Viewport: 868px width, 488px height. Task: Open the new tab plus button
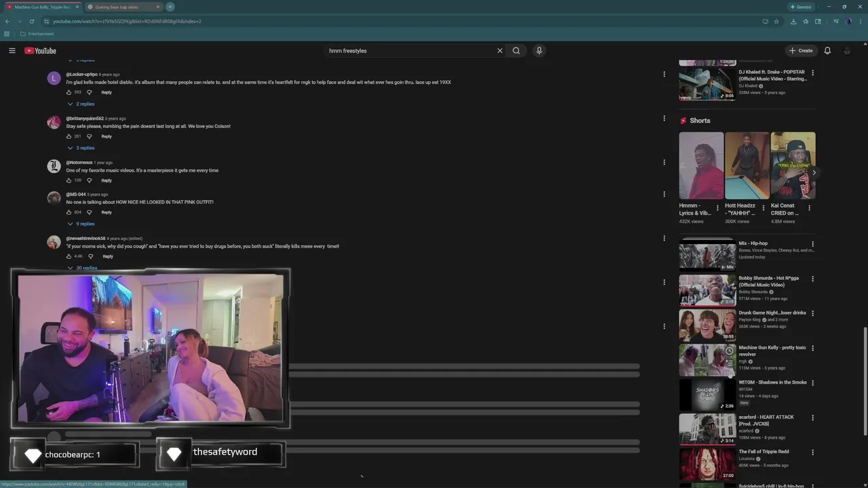[x=170, y=7]
